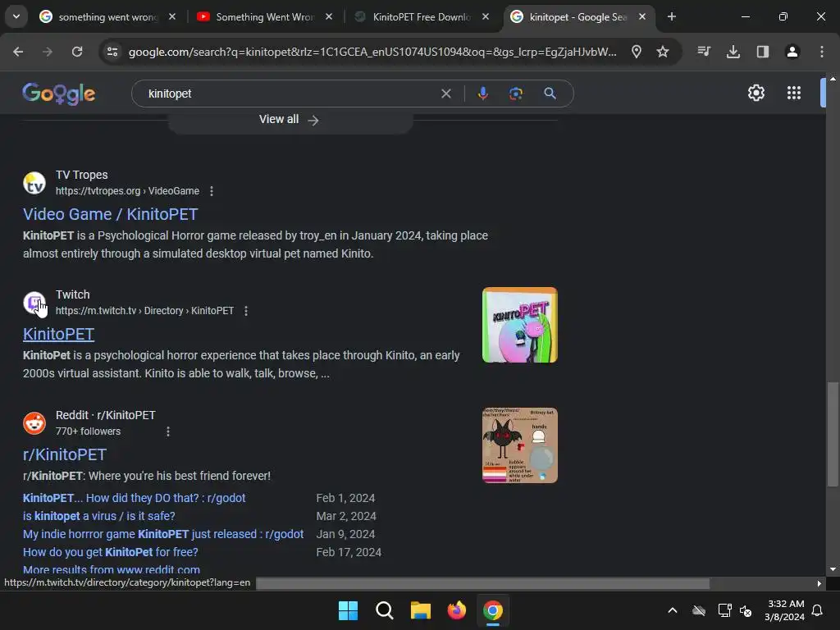The width and height of the screenshot is (840, 630).
Task: Open Google quick settings gear
Action: point(756,93)
